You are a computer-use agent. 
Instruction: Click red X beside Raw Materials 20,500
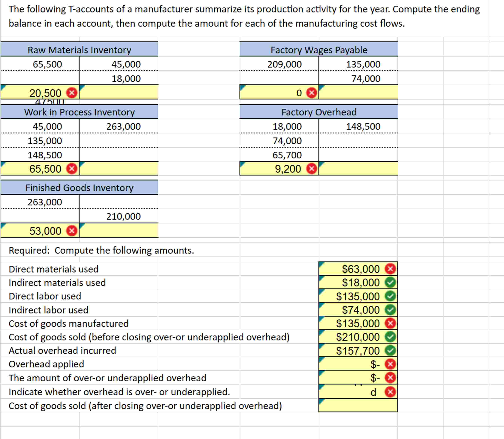click(72, 93)
